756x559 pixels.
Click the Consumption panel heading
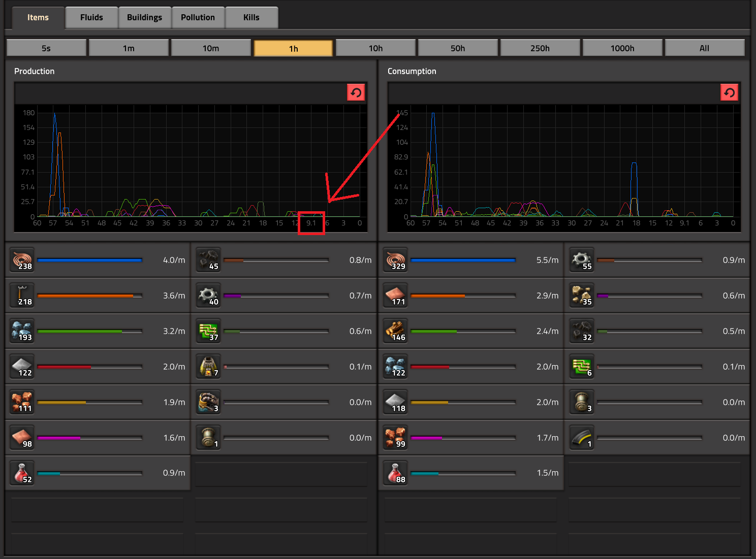[x=412, y=71]
